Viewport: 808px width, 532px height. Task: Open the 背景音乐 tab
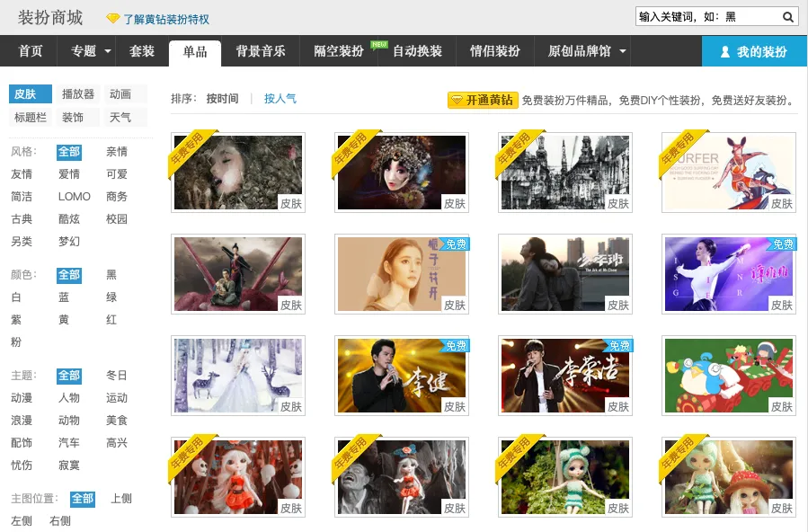[261, 51]
